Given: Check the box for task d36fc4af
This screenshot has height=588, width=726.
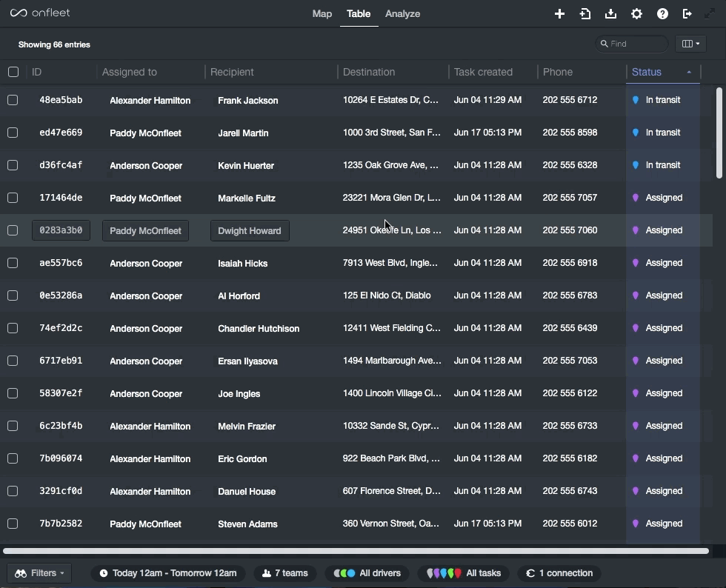Looking at the screenshot, I should (x=13, y=165).
